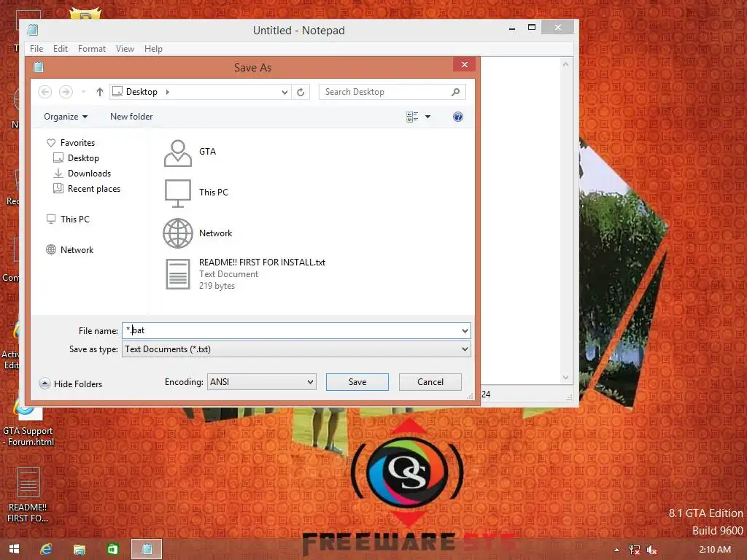Open Save as type dropdown

click(296, 349)
